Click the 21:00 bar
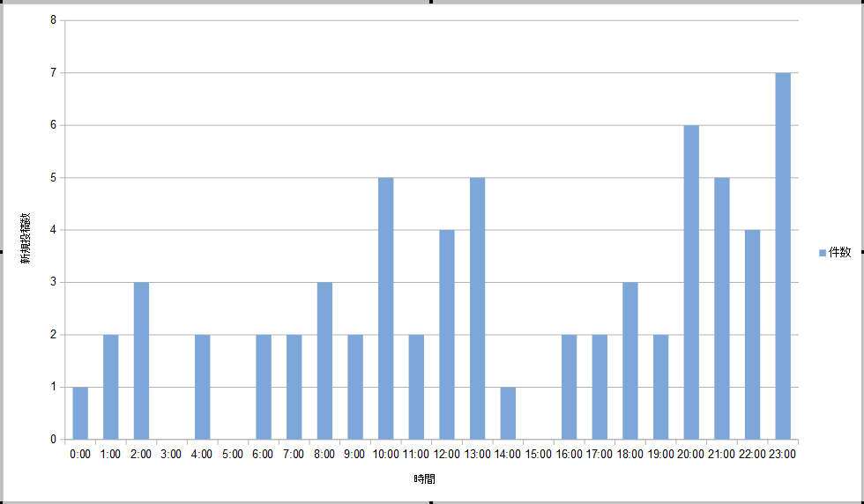Viewport: 864px width, 504px height. 722,308
